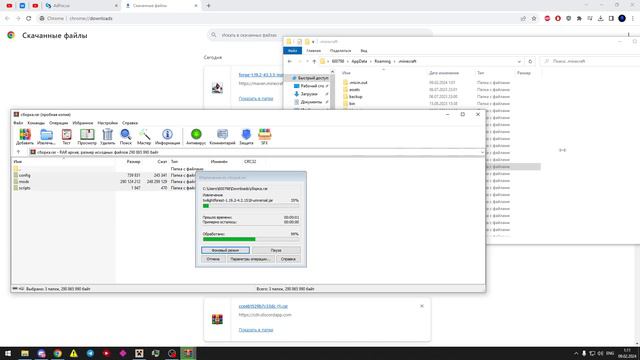Click the Explorer refresh button
Viewport: 640px width, 360px height.
[530, 61]
